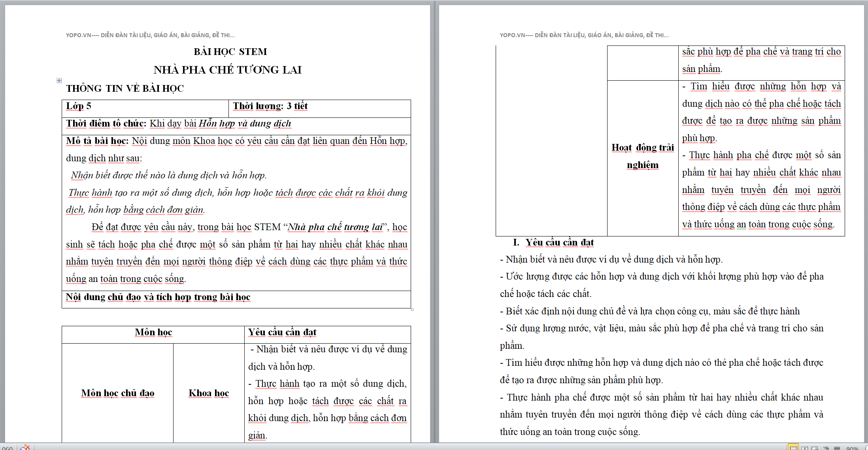Switch to Web Layout view
The height and width of the screenshot is (450, 868).
pos(815,448)
